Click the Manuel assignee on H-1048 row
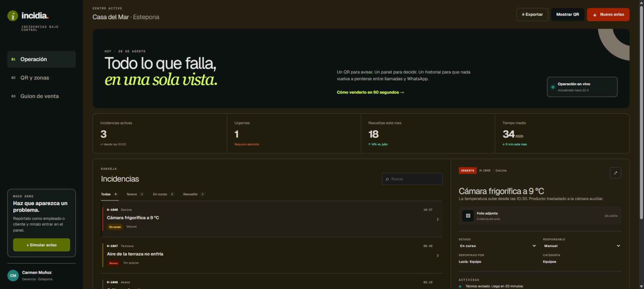Screen dimensions: 644x289 [x=132, y=227]
